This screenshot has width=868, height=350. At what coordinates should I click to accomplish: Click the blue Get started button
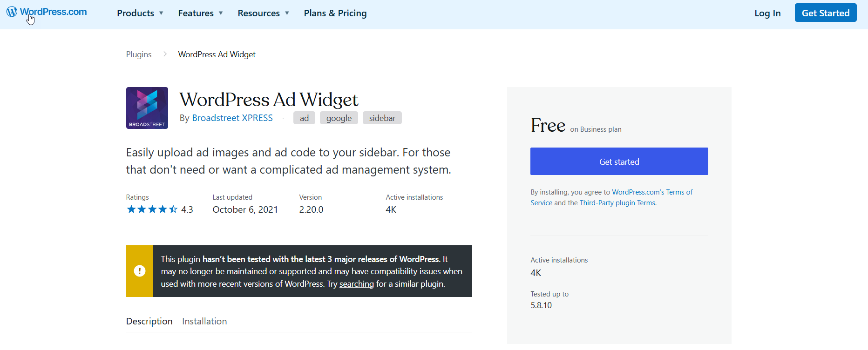(x=619, y=162)
